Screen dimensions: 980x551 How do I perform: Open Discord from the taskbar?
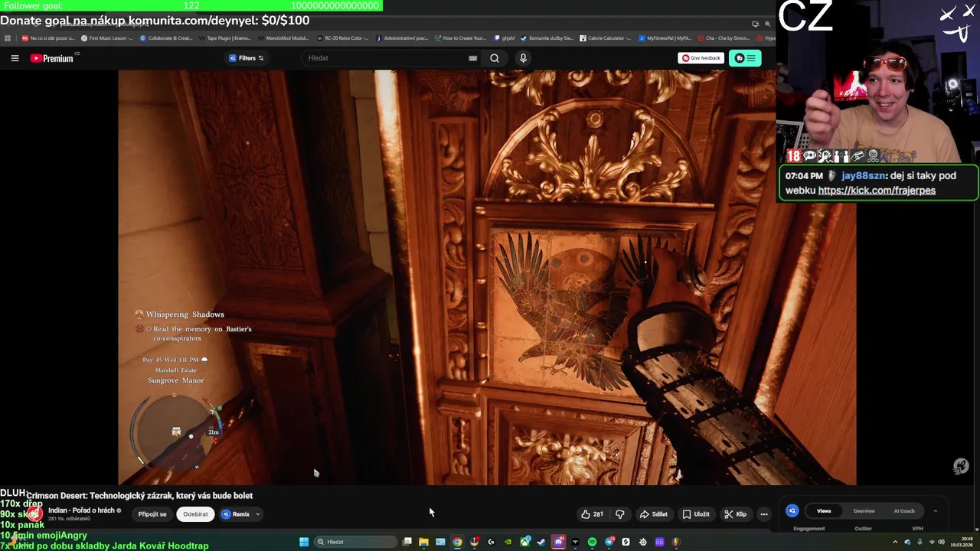558,542
